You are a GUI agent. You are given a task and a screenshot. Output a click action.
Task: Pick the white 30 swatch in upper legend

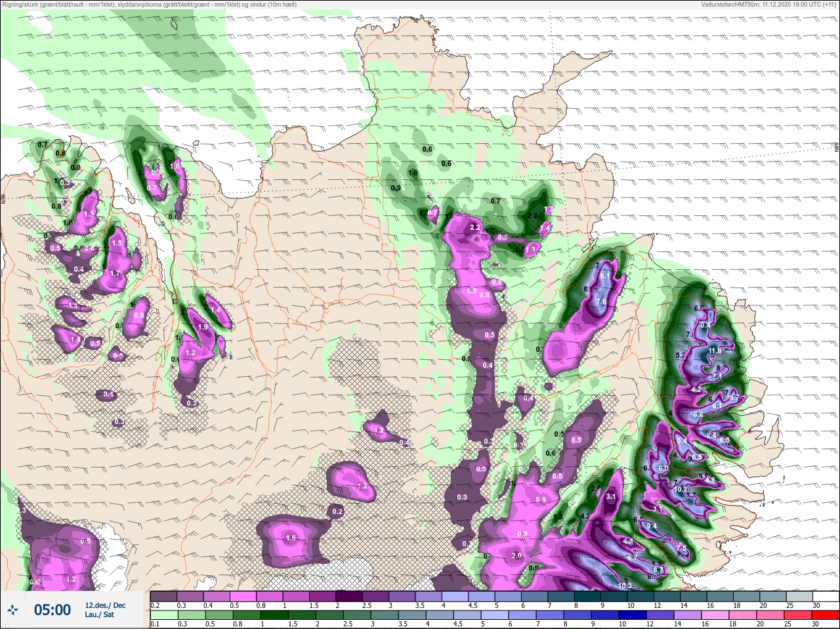click(826, 596)
